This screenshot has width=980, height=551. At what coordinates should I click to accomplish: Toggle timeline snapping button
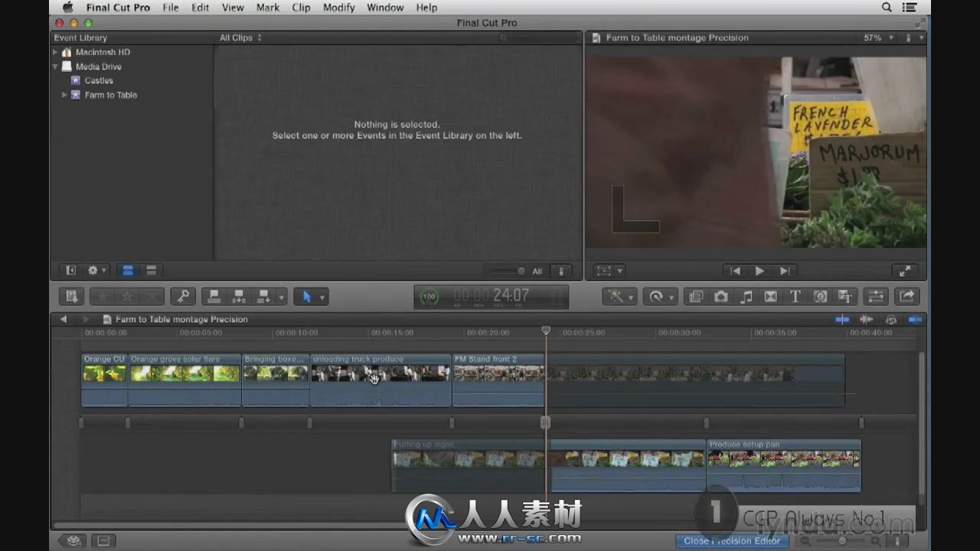915,319
